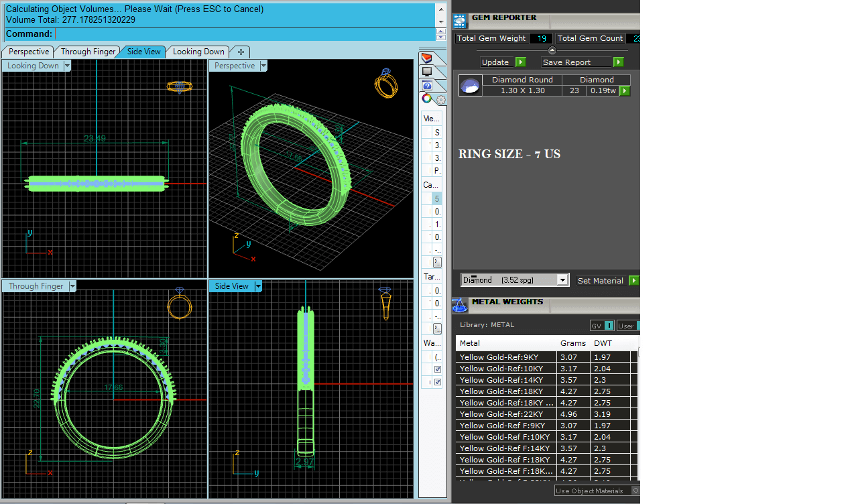Viewport: 854px width, 504px height.
Task: Click the 4.96 grams cell
Action: pyautogui.click(x=574, y=414)
